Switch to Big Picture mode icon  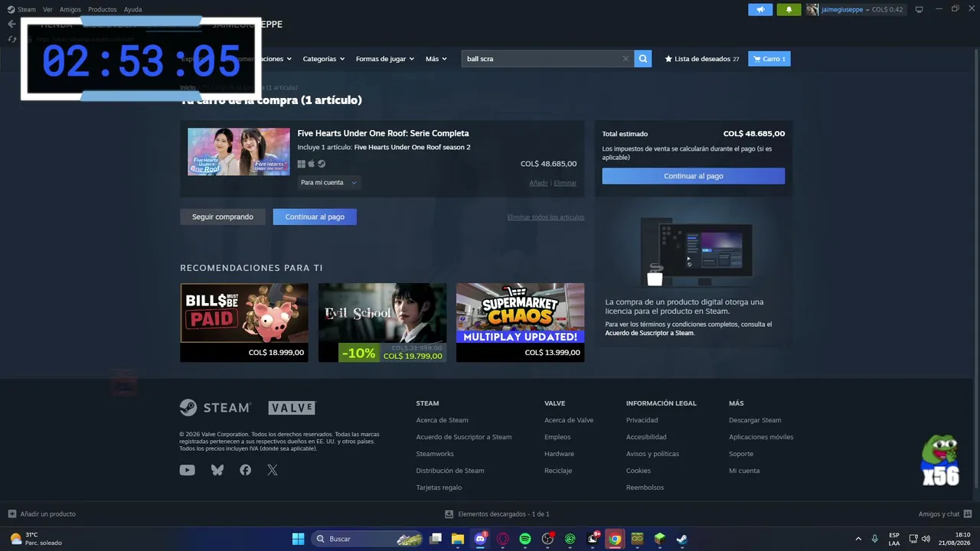[920, 9]
